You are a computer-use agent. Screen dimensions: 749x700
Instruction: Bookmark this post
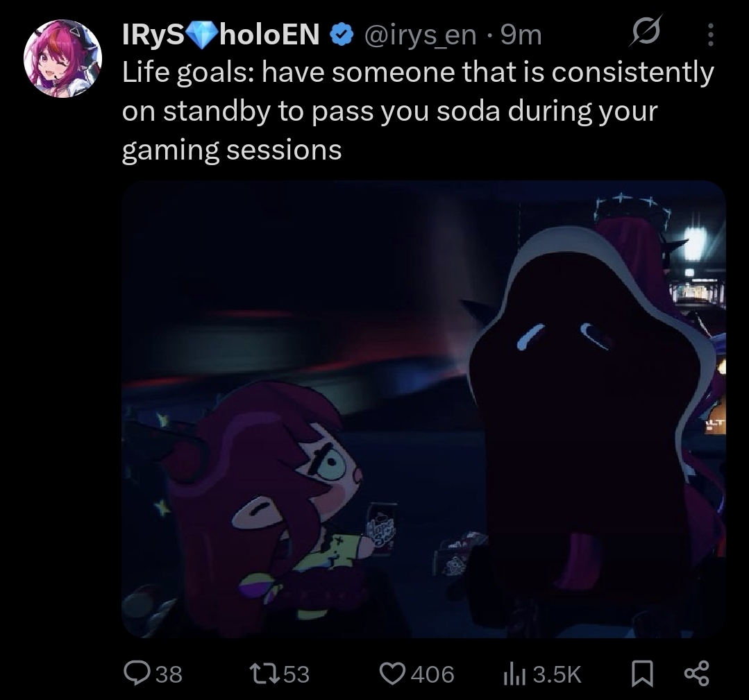pyautogui.click(x=643, y=674)
